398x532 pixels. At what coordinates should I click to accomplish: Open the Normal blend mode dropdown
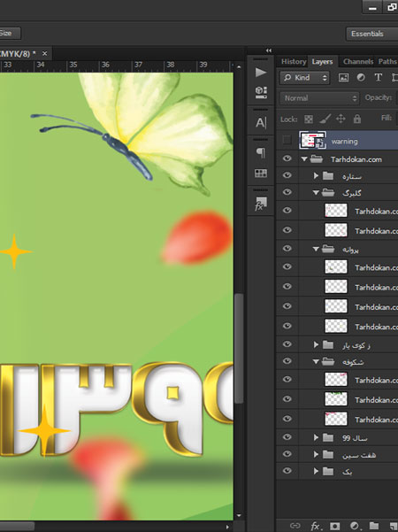click(x=319, y=98)
